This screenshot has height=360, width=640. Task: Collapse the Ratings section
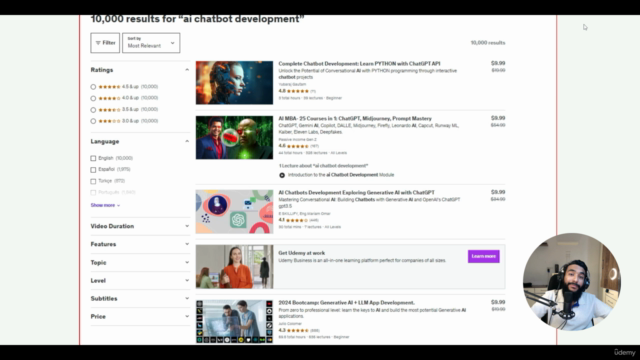pos(187,70)
